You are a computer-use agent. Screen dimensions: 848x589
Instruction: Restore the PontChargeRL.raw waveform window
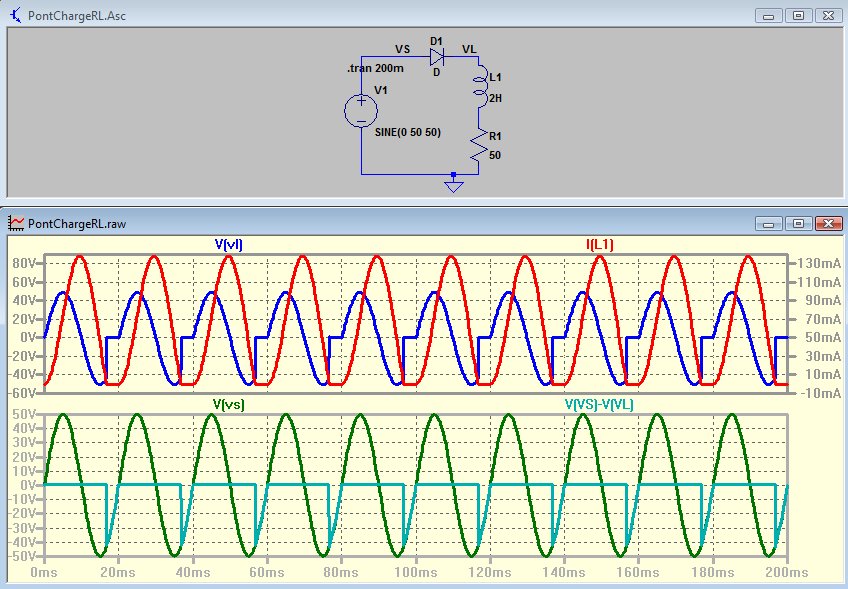point(798,223)
